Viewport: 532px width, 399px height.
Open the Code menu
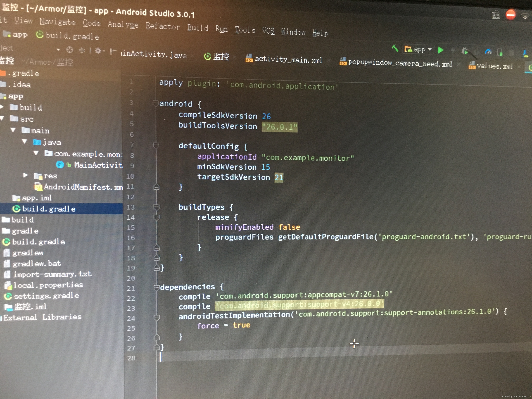click(92, 23)
